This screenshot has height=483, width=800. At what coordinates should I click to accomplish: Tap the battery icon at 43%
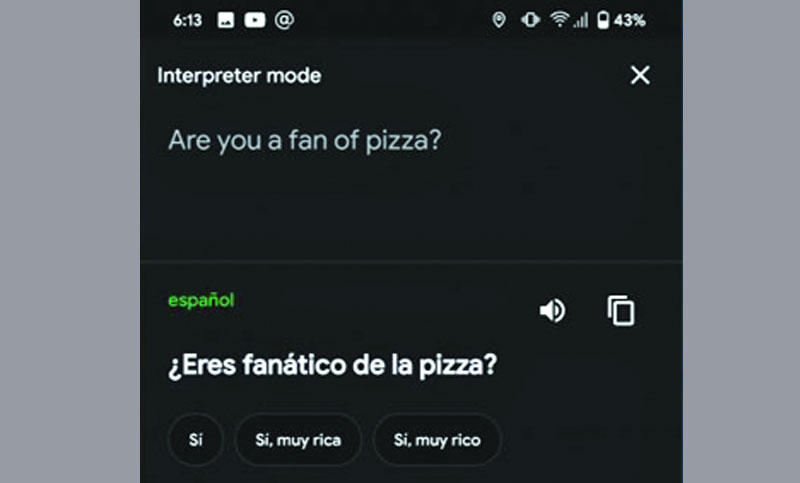click(603, 20)
